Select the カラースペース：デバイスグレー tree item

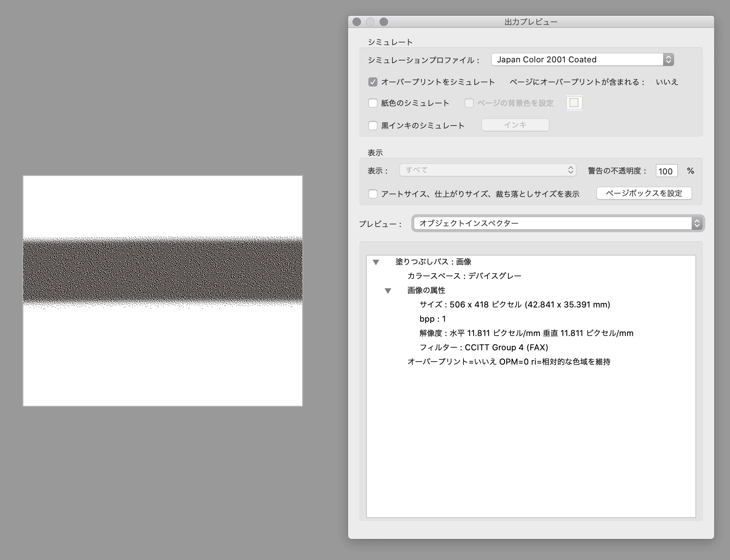pos(464,276)
